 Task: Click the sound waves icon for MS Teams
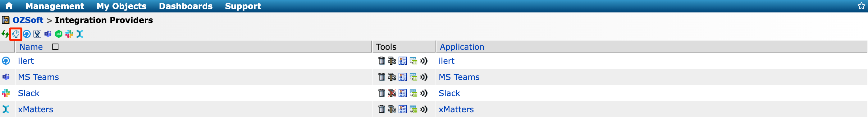click(x=424, y=77)
